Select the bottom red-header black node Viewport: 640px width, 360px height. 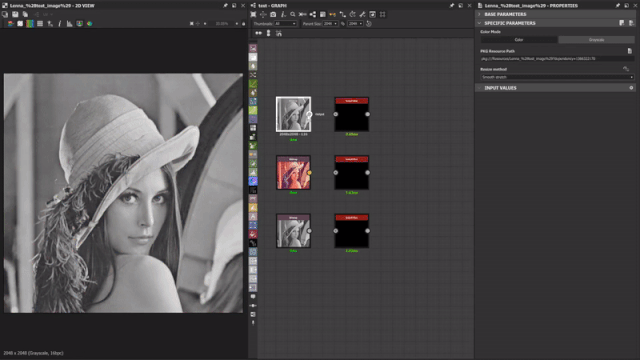click(351, 231)
